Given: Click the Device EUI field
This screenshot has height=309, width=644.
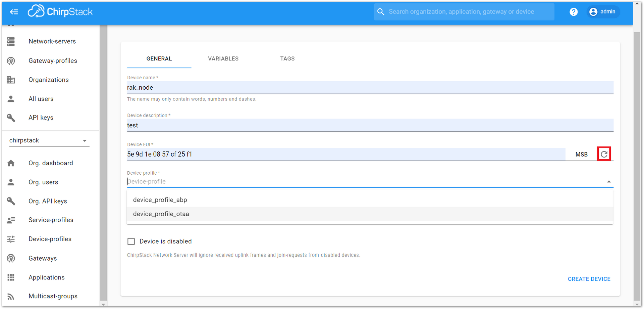Looking at the screenshot, I should pos(346,154).
